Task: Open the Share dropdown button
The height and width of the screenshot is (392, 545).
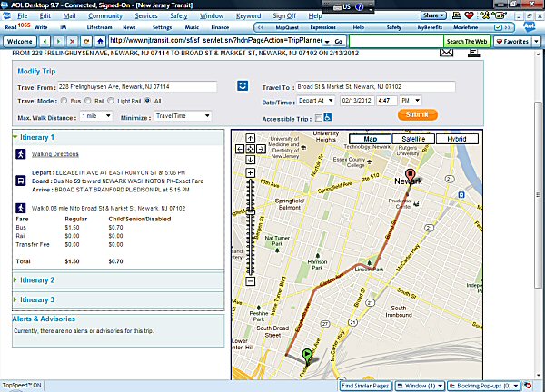Action: click(x=433, y=15)
